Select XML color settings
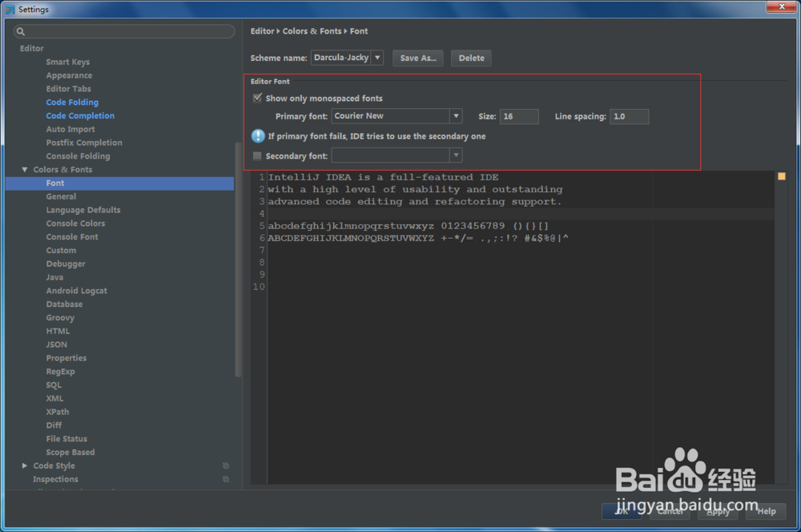 pyautogui.click(x=54, y=398)
